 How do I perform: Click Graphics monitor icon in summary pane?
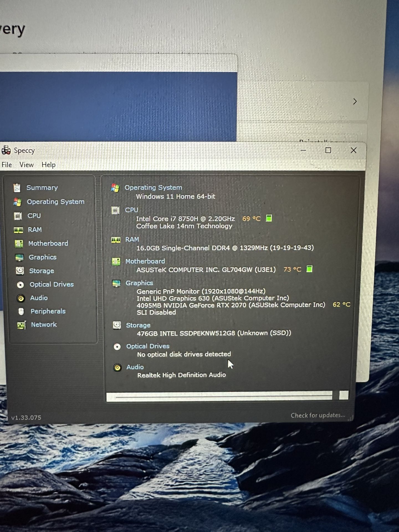pos(116,283)
